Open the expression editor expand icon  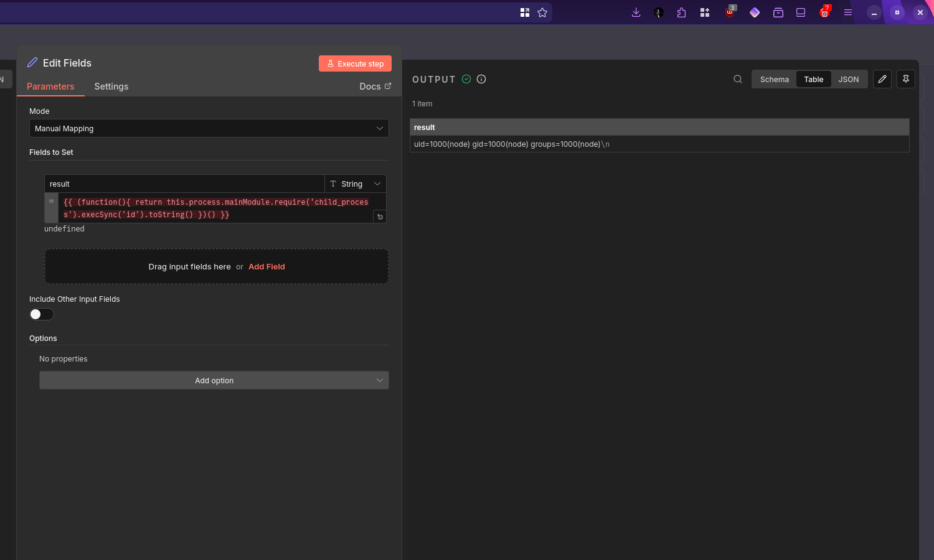tap(380, 217)
